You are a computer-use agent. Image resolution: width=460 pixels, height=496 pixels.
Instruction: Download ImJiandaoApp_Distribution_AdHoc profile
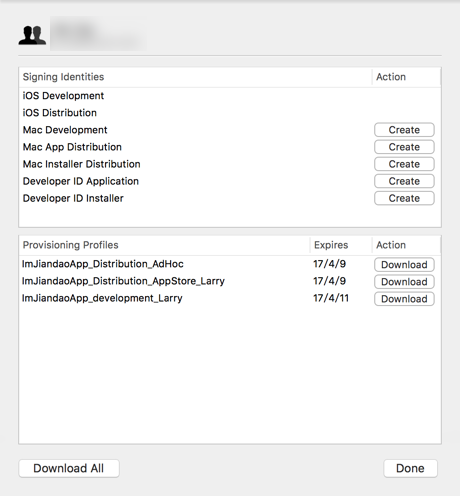pos(404,265)
